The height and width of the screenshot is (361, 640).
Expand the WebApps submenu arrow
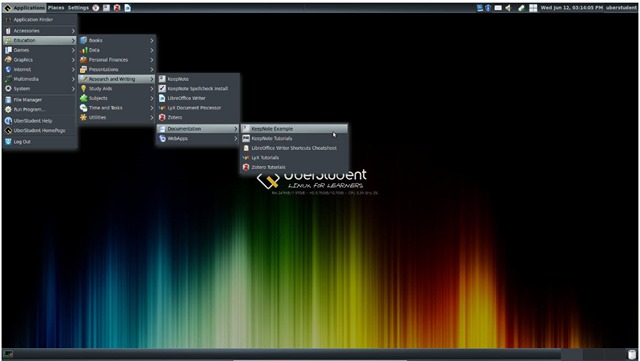(236, 138)
